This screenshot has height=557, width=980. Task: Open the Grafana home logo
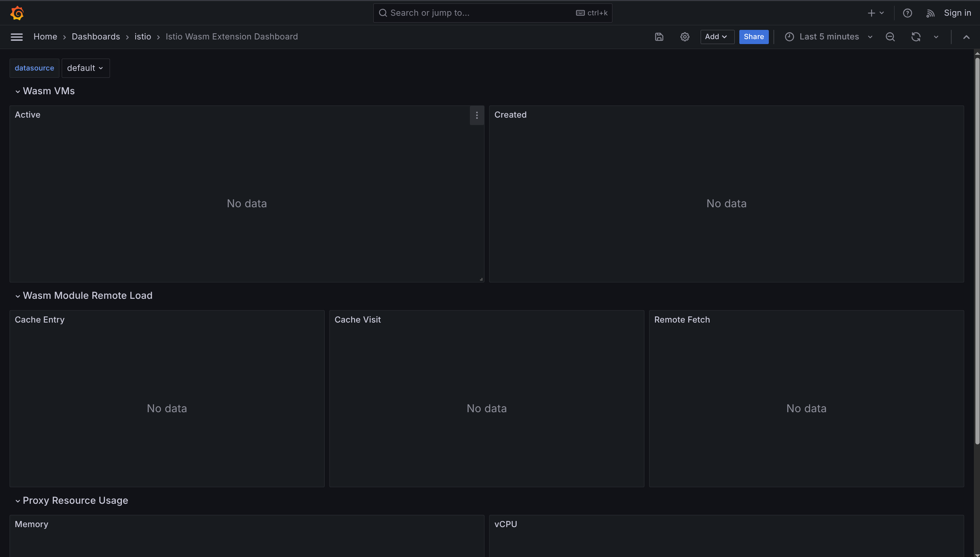coord(17,13)
